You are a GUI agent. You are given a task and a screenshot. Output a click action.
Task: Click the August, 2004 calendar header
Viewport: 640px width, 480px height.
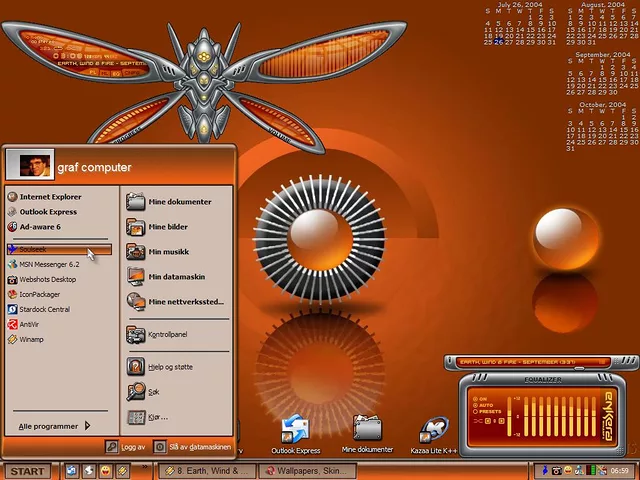pyautogui.click(x=603, y=5)
